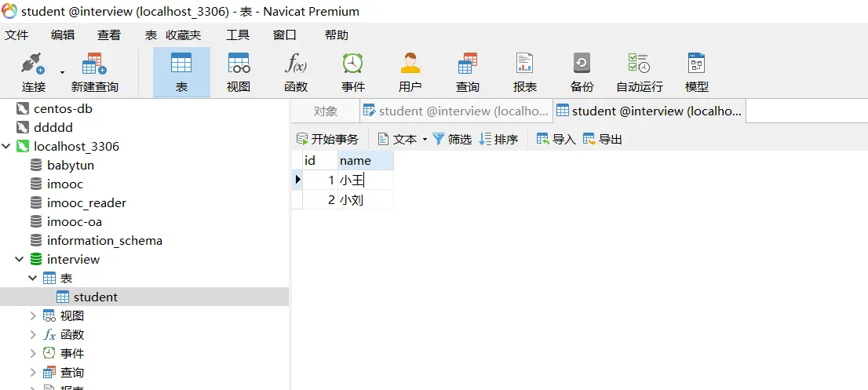Collapse the localhost_3306 connection node
The width and height of the screenshot is (868, 390).
6,147
